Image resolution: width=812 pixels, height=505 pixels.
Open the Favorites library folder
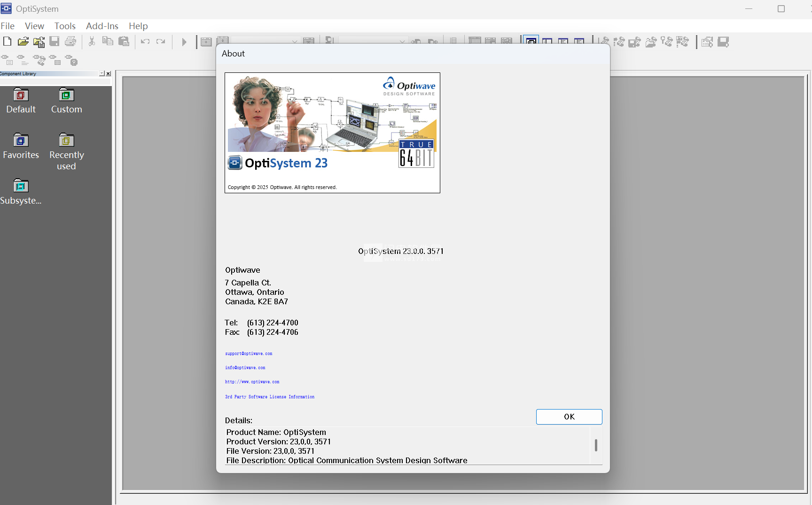21,146
